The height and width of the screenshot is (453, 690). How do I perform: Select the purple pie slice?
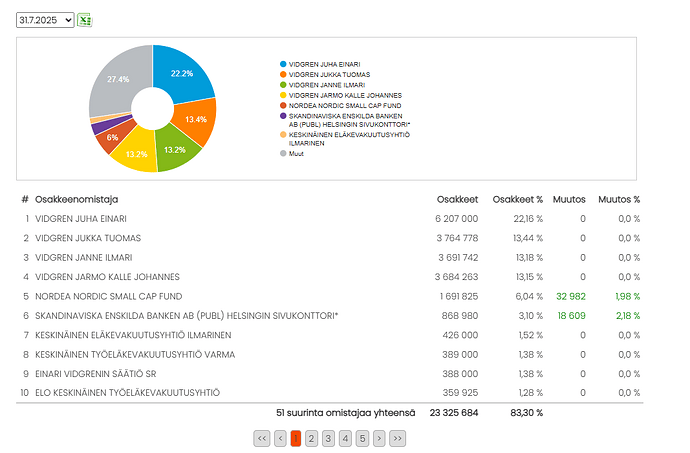pyautogui.click(x=103, y=127)
